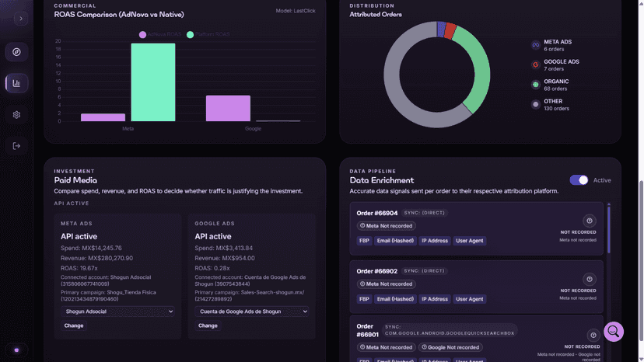Toggle the Data Enrichment Active switch
The image size is (644, 362).
579,180
